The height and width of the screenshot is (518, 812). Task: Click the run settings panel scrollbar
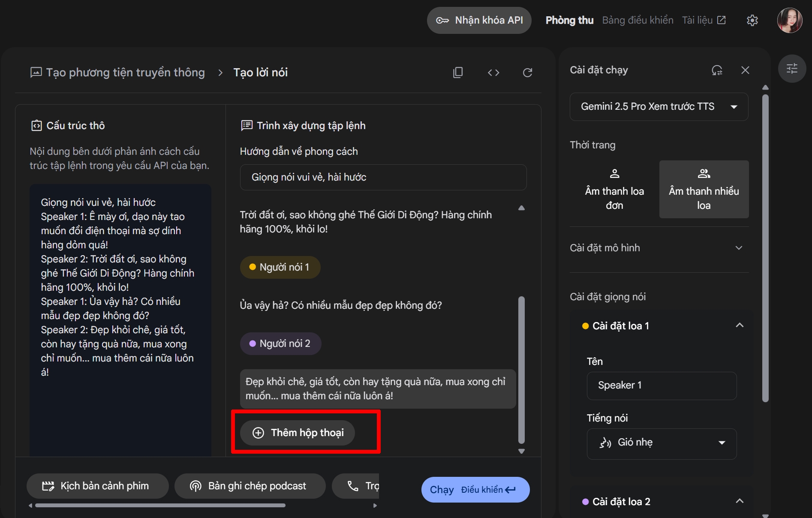point(765,248)
